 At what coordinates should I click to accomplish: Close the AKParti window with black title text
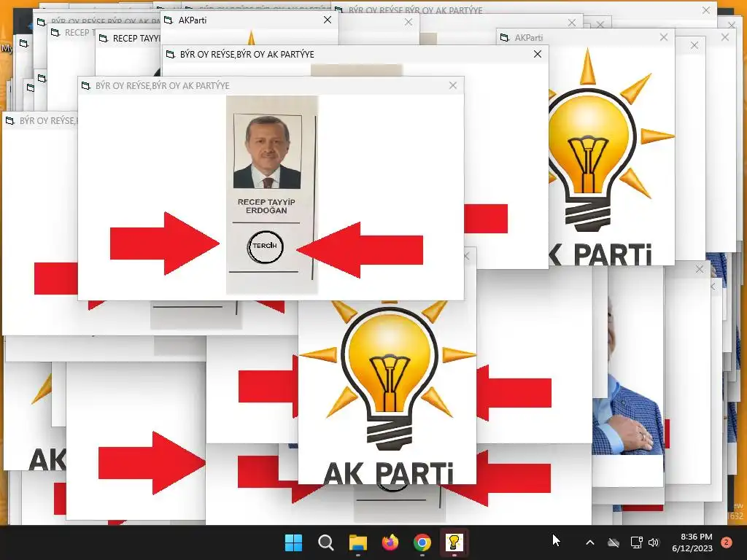pyautogui.click(x=328, y=20)
